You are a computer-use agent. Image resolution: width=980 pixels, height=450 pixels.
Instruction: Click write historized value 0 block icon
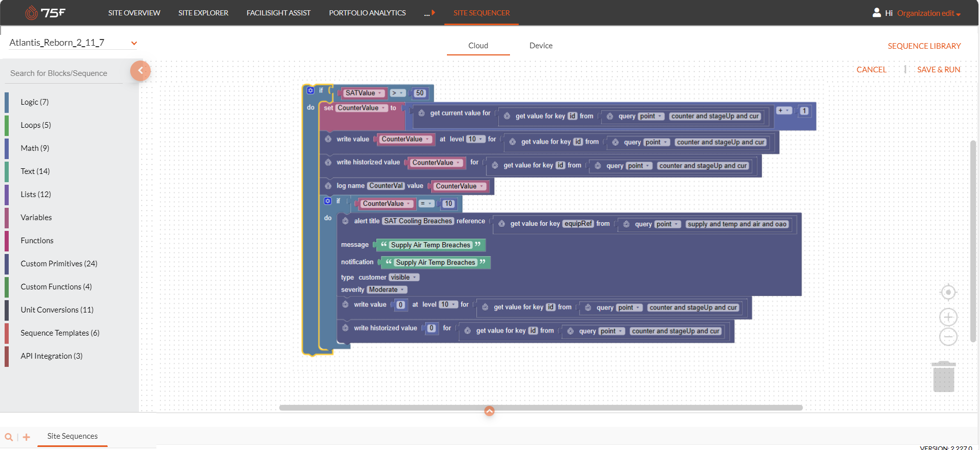[345, 328]
